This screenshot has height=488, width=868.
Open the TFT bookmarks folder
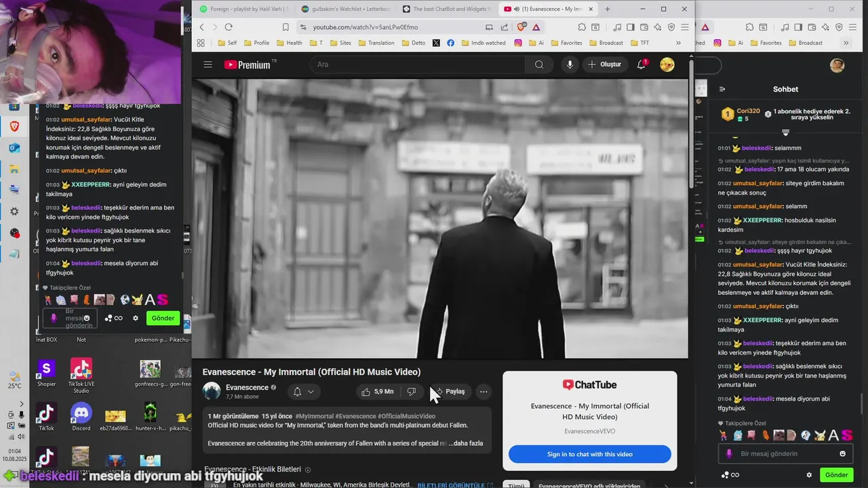pyautogui.click(x=639, y=43)
